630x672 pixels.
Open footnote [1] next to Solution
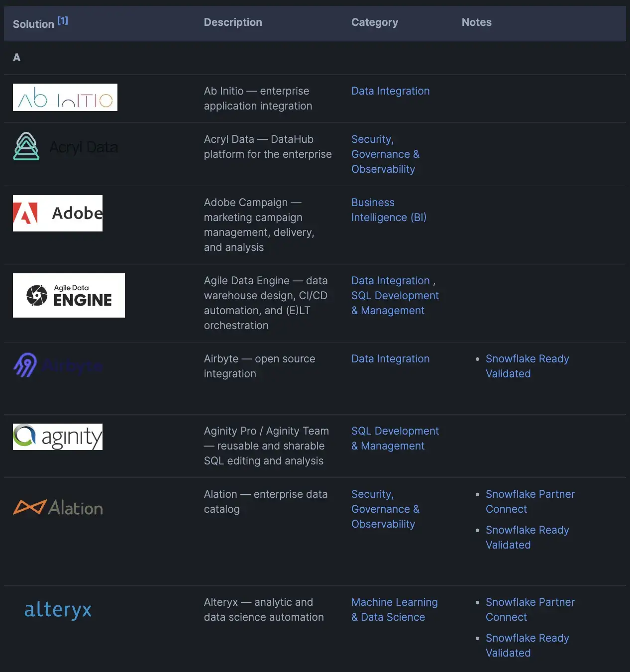point(63,20)
